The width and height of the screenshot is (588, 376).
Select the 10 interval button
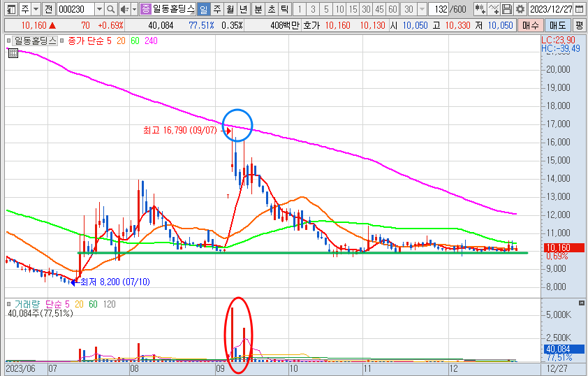pos(339,9)
